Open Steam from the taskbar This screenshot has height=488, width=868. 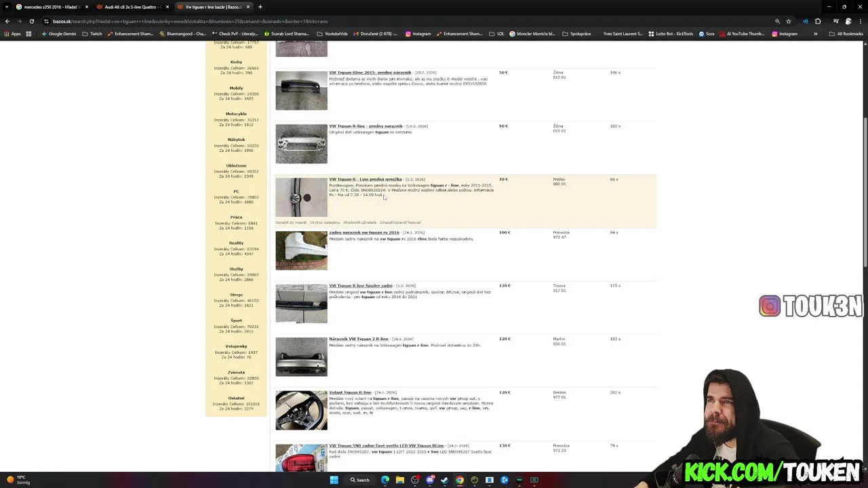[x=445, y=480]
